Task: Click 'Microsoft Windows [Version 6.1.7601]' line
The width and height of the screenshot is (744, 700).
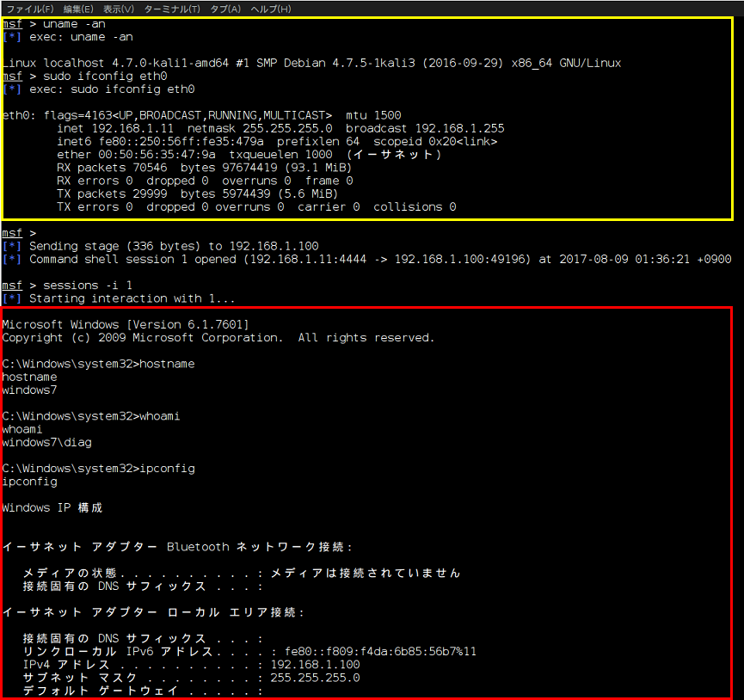Action: pos(126,325)
